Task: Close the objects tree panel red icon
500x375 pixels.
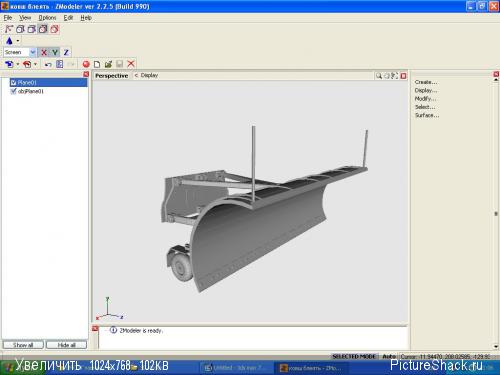Action: [x=86, y=74]
